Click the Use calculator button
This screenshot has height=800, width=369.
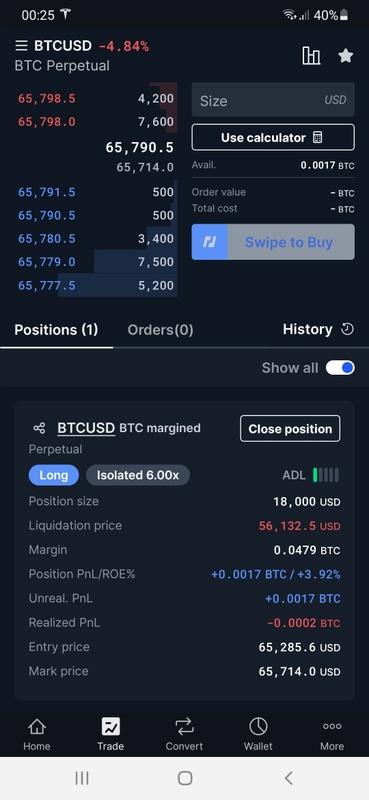(273, 137)
